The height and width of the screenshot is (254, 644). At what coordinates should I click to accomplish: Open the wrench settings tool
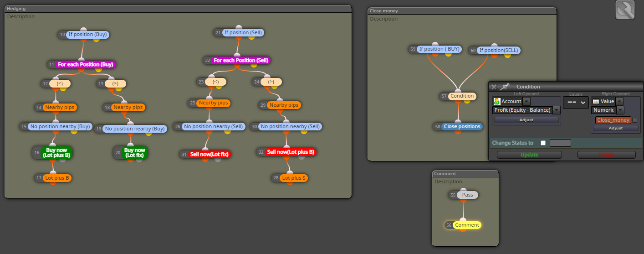pyautogui.click(x=625, y=10)
